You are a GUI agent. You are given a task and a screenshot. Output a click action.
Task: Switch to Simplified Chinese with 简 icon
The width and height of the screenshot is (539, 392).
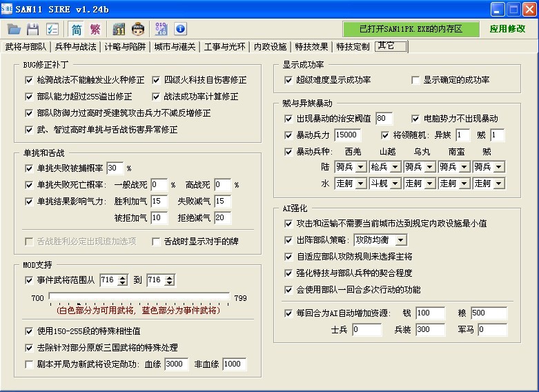point(76,29)
